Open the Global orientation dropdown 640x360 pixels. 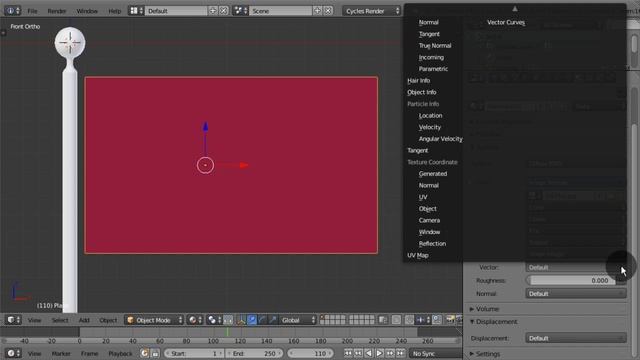click(298, 320)
